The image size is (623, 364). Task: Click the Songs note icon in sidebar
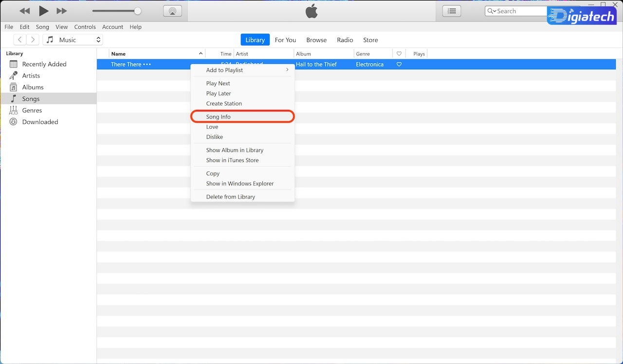13,99
